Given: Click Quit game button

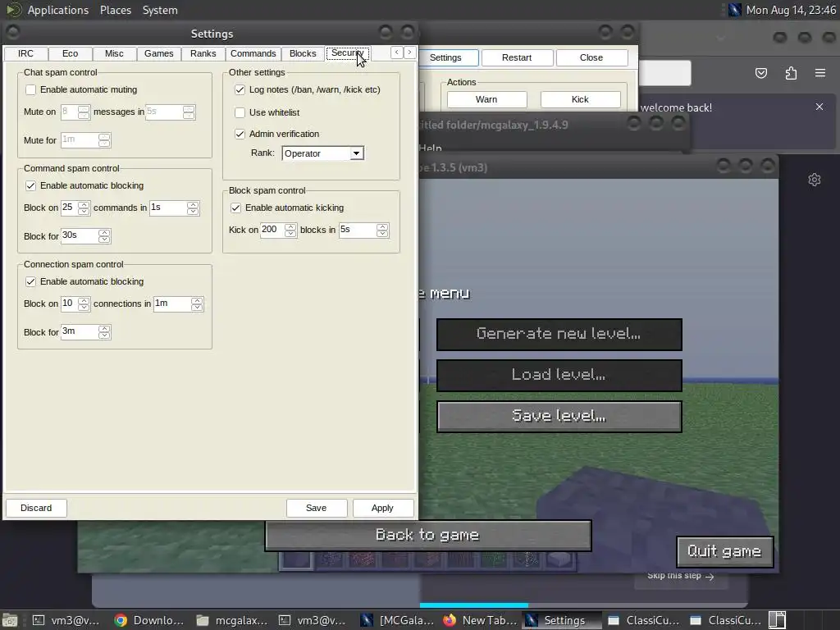Looking at the screenshot, I should (724, 551).
